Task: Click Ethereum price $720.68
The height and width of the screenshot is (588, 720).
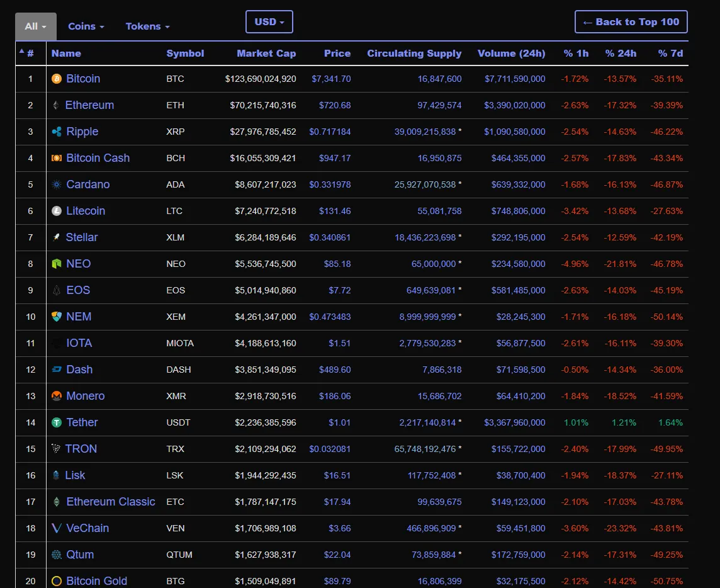Action: click(335, 105)
